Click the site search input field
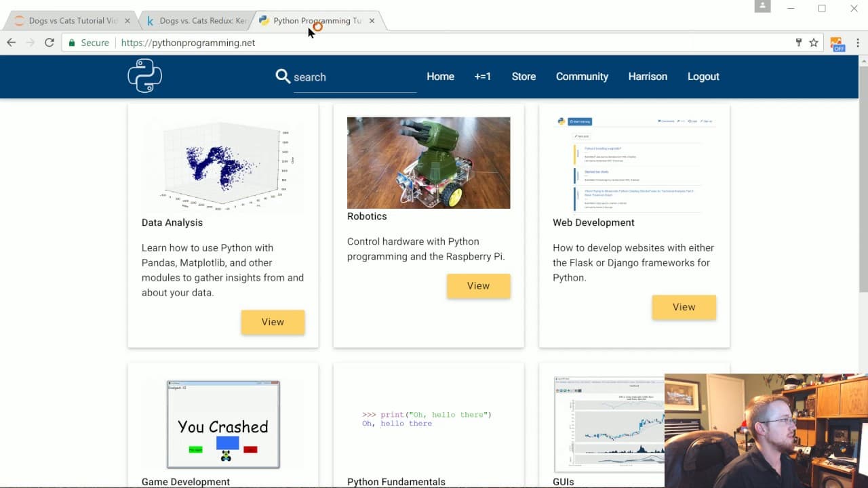Screen dimensions: 868x488 pos(355,77)
